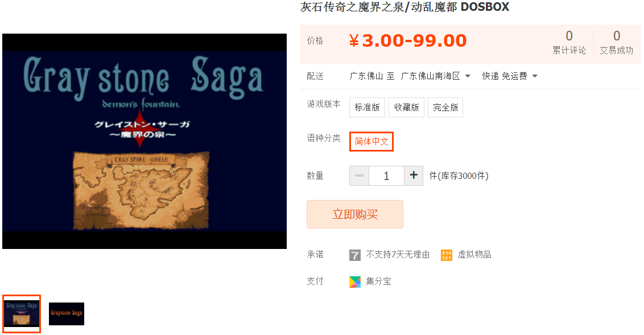Click the 7-day no-return policy icon
The width and height of the screenshot is (644, 335).
pyautogui.click(x=355, y=255)
